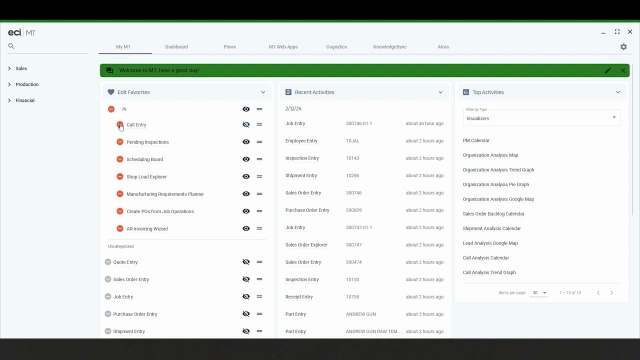The width and height of the screenshot is (640, 360).
Task: Collapse the Recent Activities panel
Action: [440, 92]
